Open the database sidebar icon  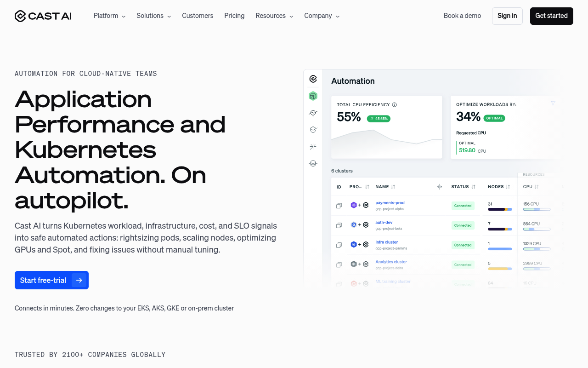[313, 163]
